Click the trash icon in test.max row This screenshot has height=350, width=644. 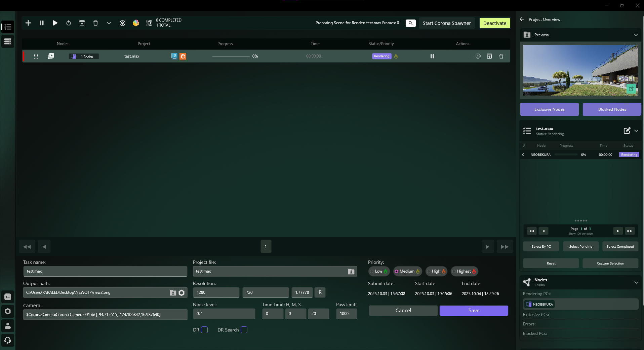click(x=501, y=56)
